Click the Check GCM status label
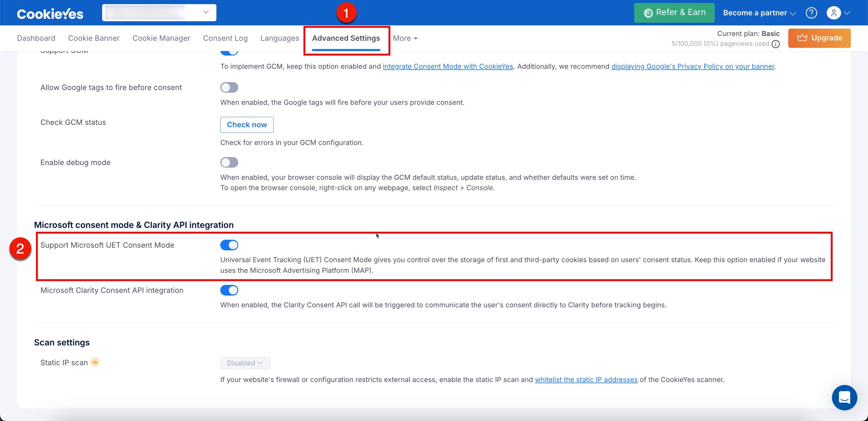The image size is (868, 421). point(73,122)
